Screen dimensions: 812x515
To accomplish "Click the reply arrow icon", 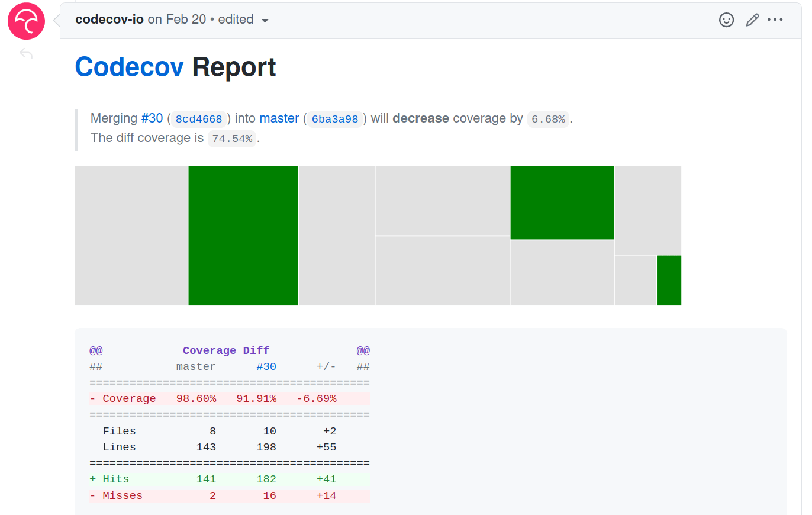I will (x=26, y=53).
